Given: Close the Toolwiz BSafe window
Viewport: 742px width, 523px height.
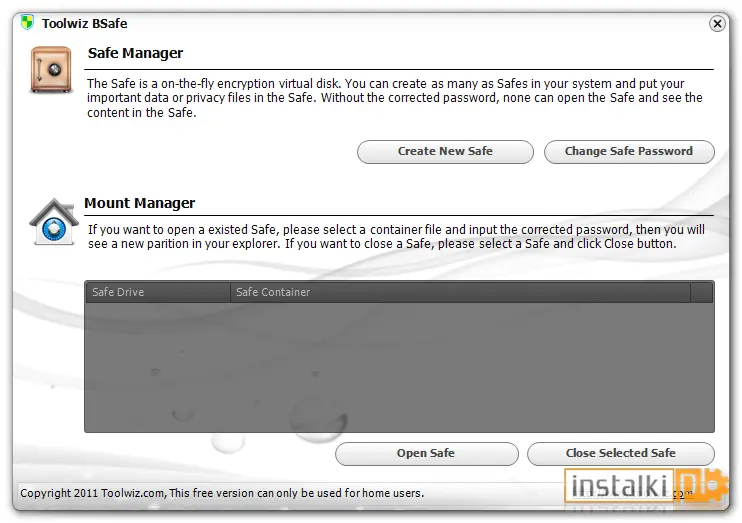Looking at the screenshot, I should [x=717, y=24].
